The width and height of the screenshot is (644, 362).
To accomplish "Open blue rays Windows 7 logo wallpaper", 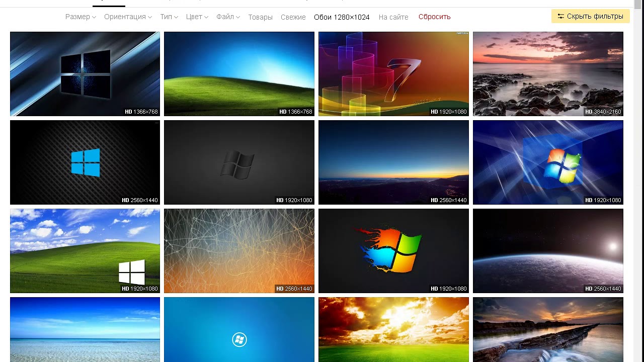I will 548,162.
